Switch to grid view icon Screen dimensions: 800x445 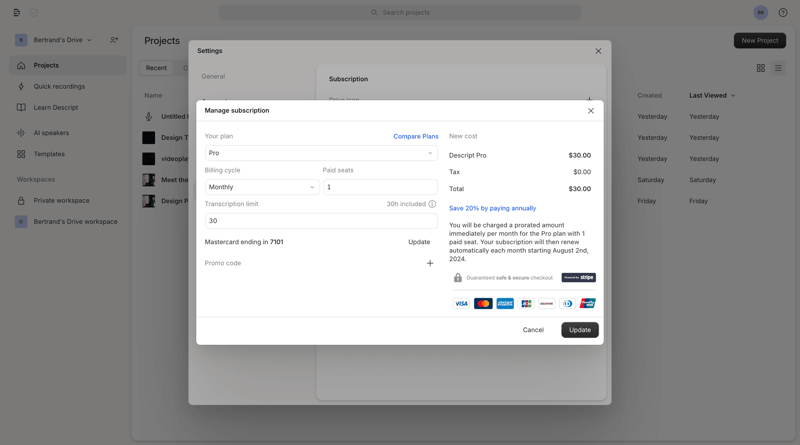point(761,68)
